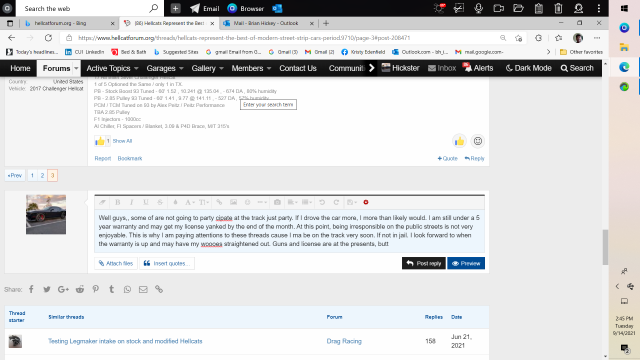
Task: Go to page 2 of thread
Action: tap(42, 176)
